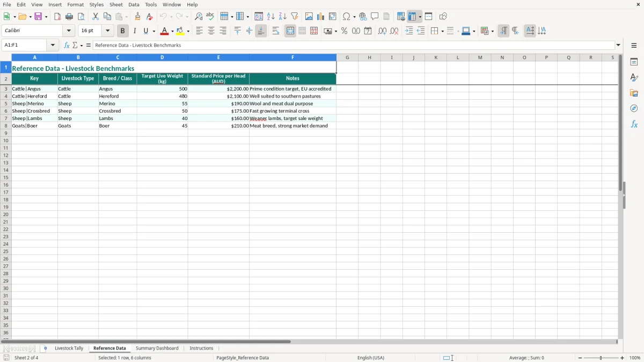Toggle Print Preview
The width and height of the screenshot is (644, 362).
pos(81,17)
